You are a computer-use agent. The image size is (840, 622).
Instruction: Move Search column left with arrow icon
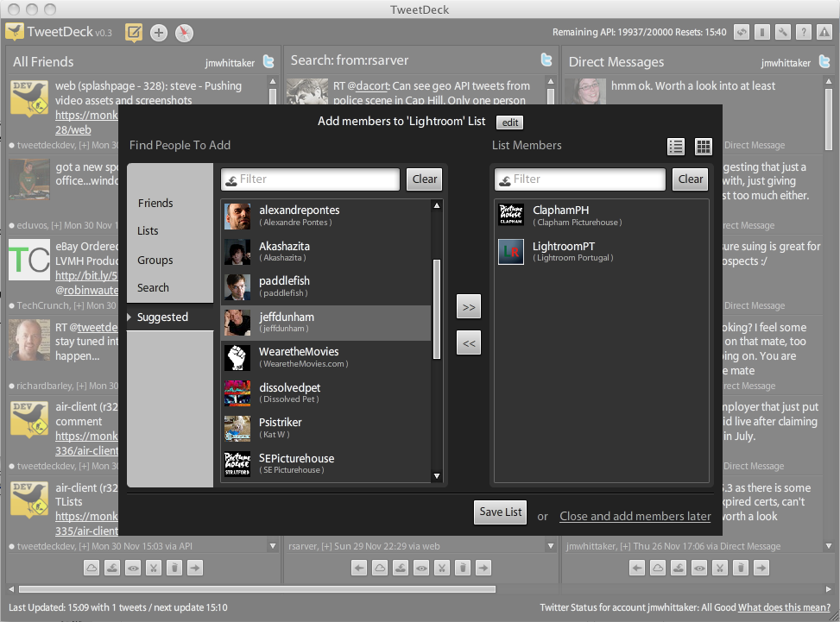click(x=359, y=568)
